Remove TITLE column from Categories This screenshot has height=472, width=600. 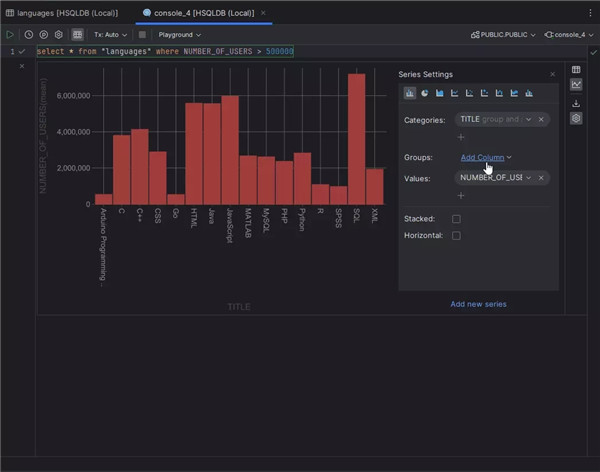click(x=541, y=119)
